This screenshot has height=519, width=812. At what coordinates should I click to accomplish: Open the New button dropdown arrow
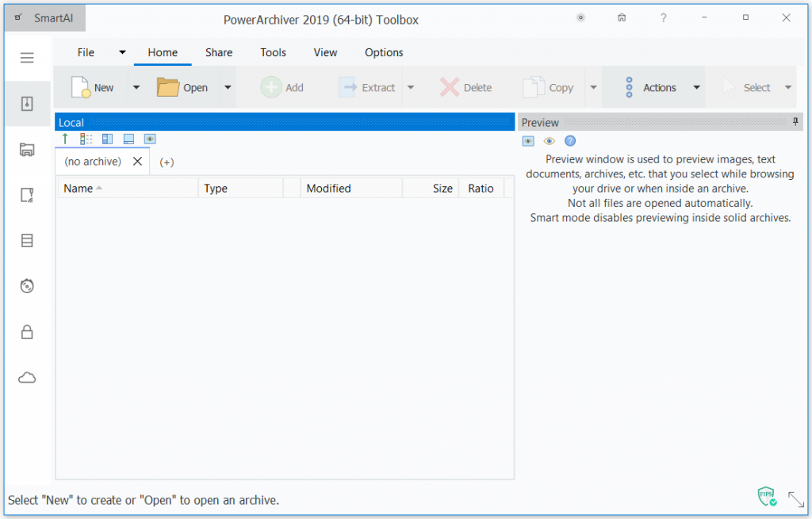click(135, 88)
